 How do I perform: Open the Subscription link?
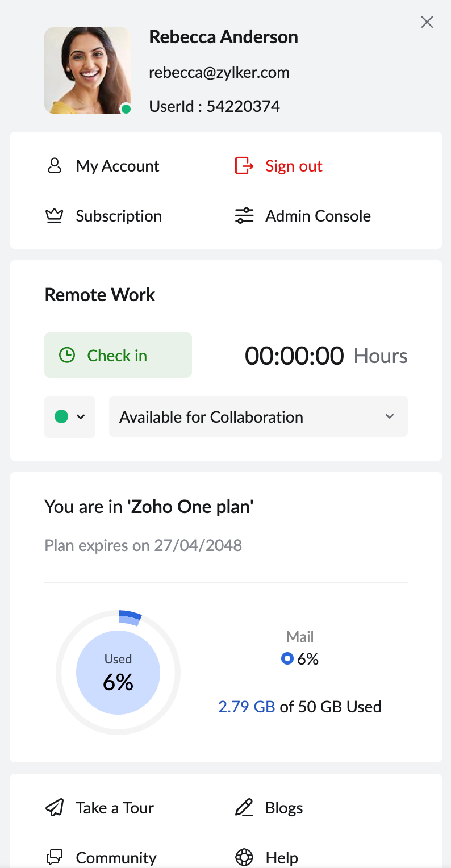tap(119, 216)
